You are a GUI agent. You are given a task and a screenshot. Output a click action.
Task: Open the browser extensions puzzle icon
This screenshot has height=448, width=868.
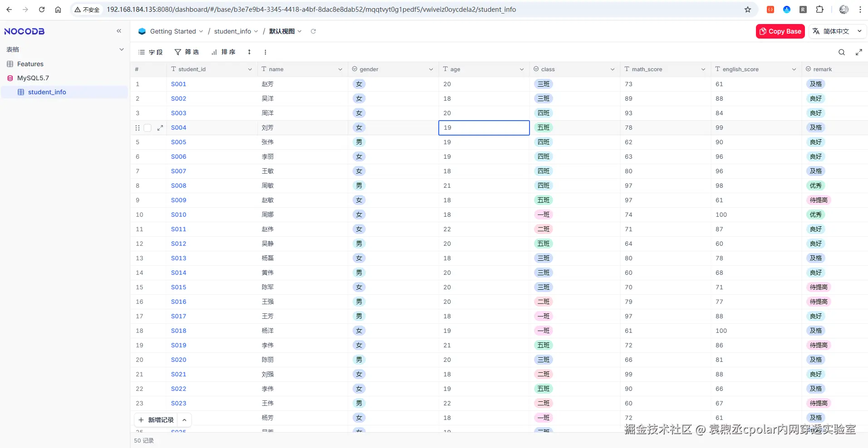pos(819,10)
